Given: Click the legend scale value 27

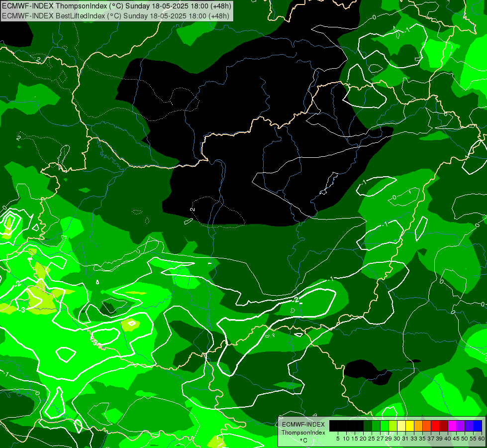Looking at the screenshot, I should click(x=380, y=439).
